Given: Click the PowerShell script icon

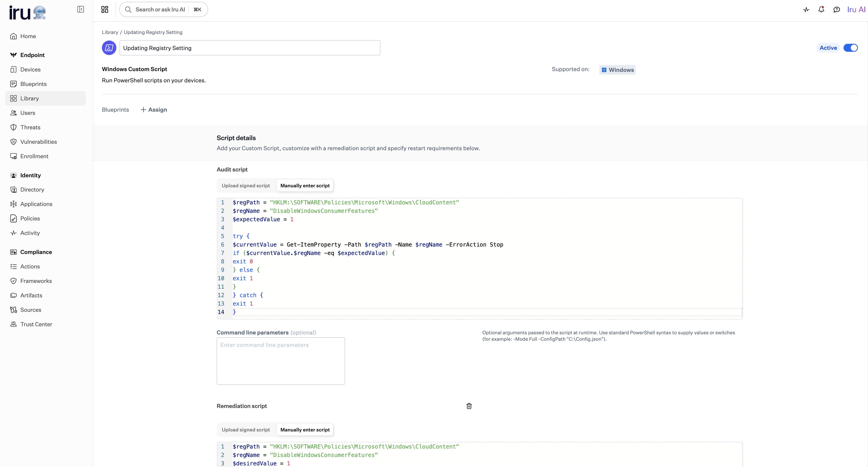Looking at the screenshot, I should click(x=109, y=48).
